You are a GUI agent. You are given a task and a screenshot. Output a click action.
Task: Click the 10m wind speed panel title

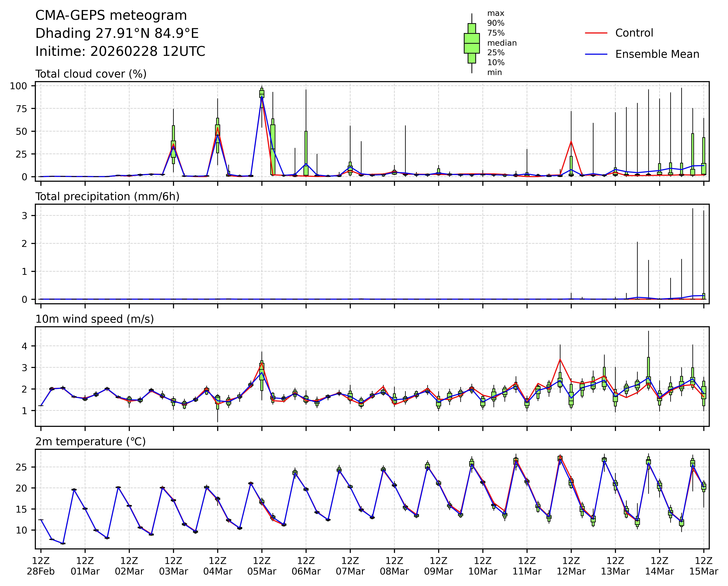[x=95, y=319]
